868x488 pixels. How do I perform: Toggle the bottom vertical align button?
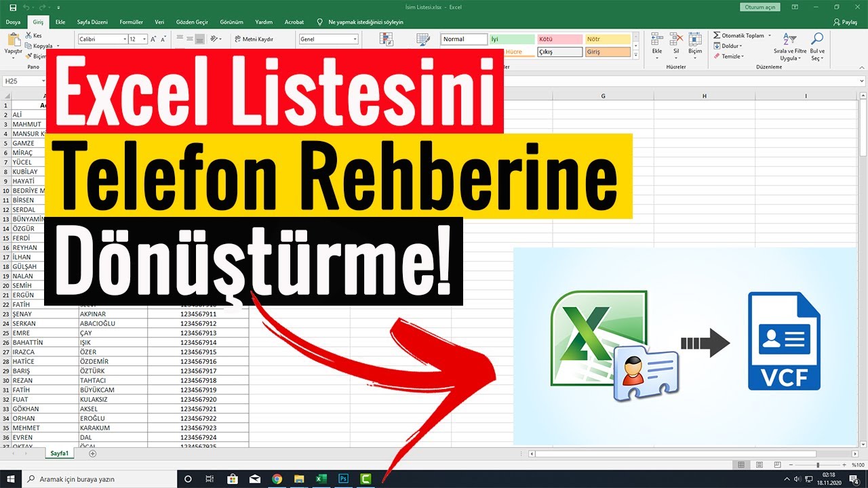pos(201,39)
